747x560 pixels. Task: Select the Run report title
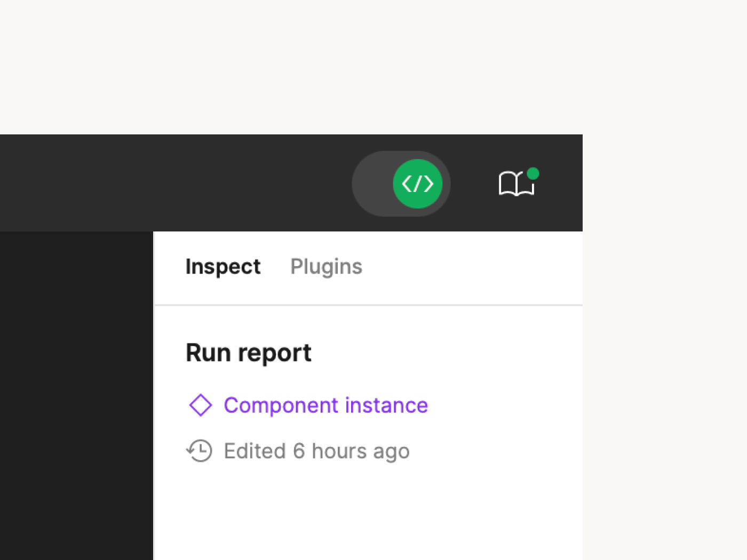point(248,353)
